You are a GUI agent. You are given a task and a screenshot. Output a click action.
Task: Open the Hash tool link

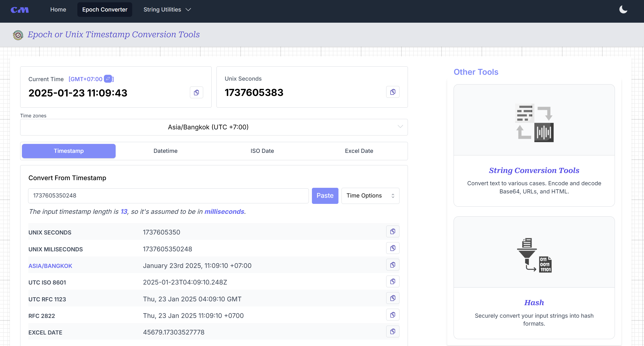tap(534, 303)
